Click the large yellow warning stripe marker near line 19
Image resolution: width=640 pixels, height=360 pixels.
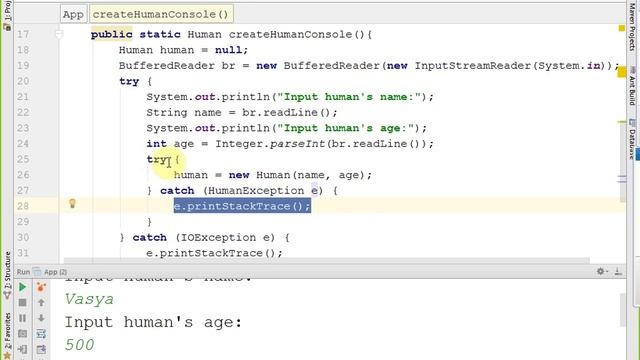coord(622,72)
